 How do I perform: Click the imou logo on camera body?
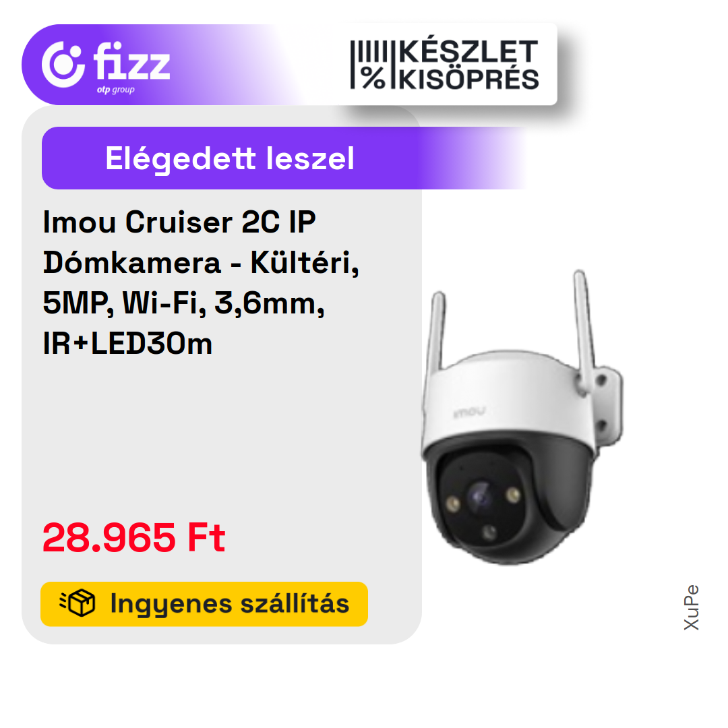pyautogui.click(x=469, y=412)
